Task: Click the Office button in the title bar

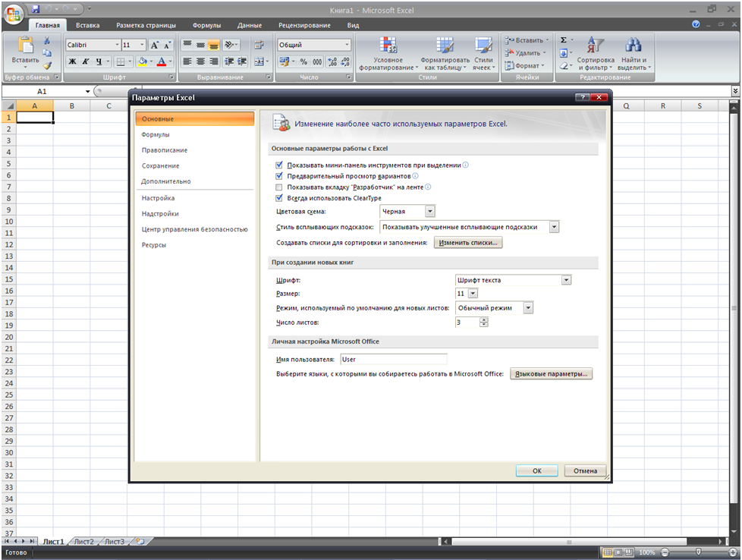Action: pyautogui.click(x=13, y=13)
